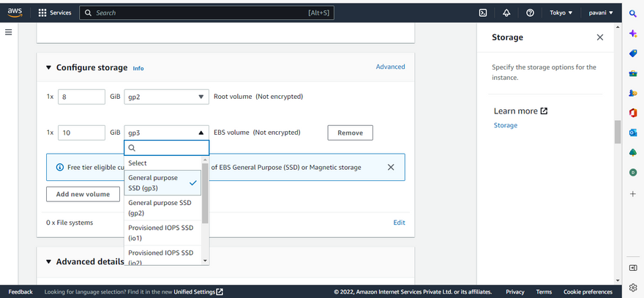The height and width of the screenshot is (298, 644).
Task: Collapse the Configure storage section
Action: (x=49, y=67)
